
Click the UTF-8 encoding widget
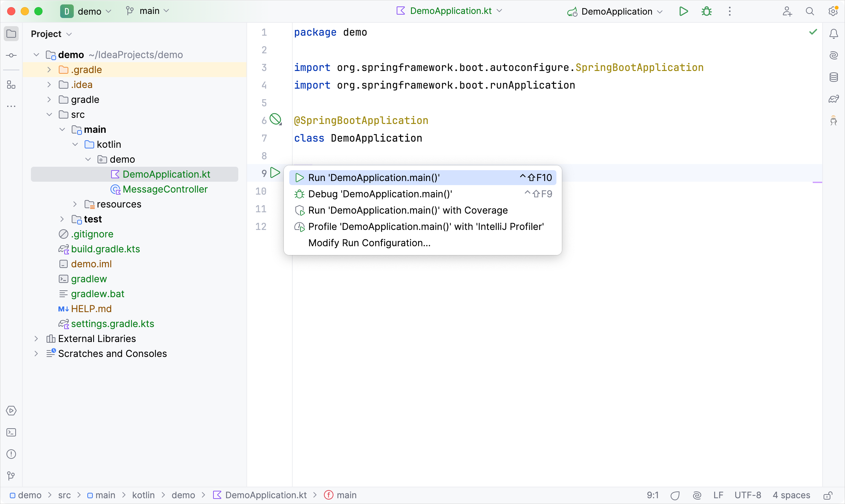(748, 496)
